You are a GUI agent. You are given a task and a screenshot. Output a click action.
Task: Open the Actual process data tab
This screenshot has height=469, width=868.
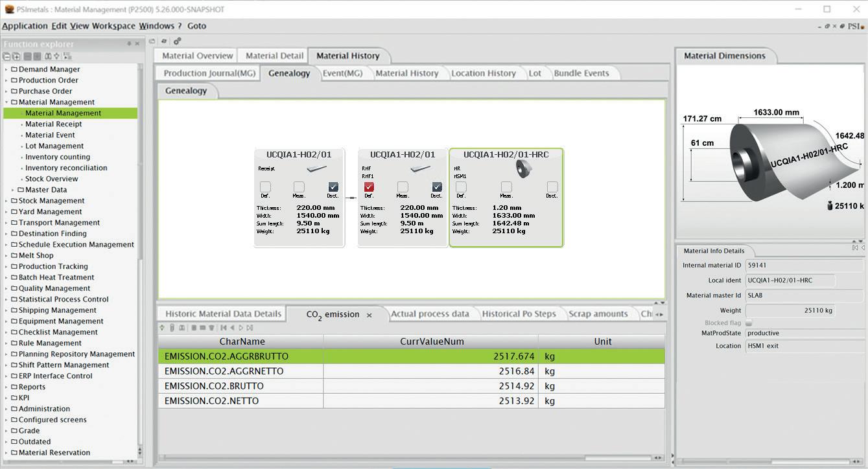tap(430, 314)
